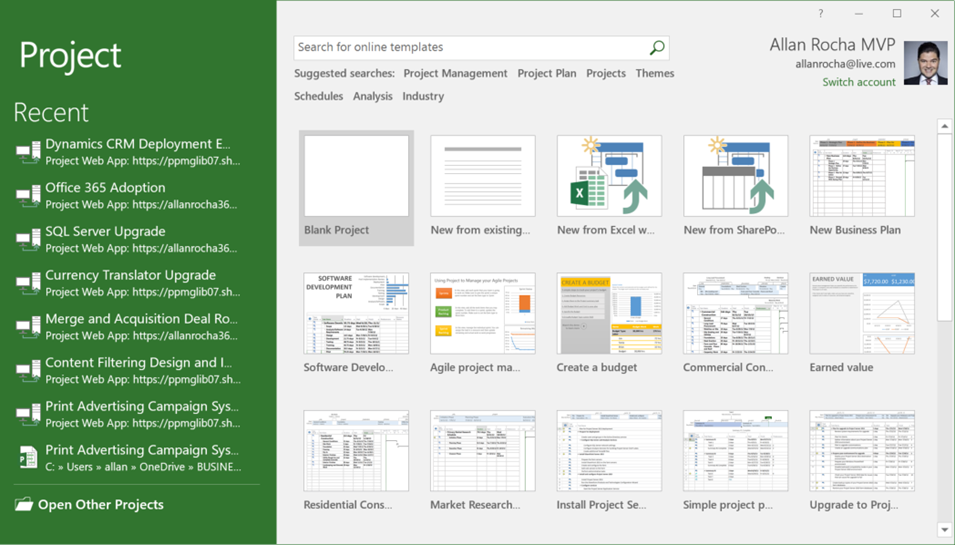This screenshot has height=545, width=955.
Task: Open the Create a budget template
Action: point(609,324)
